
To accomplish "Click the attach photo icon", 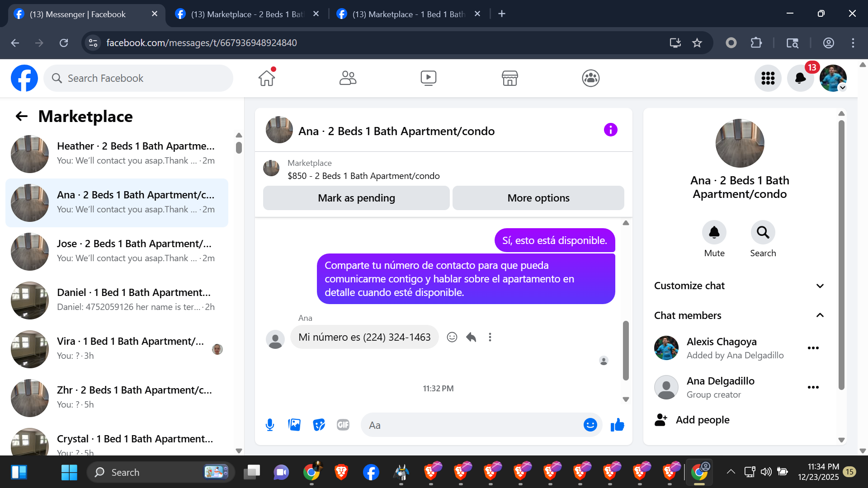I will point(294,425).
